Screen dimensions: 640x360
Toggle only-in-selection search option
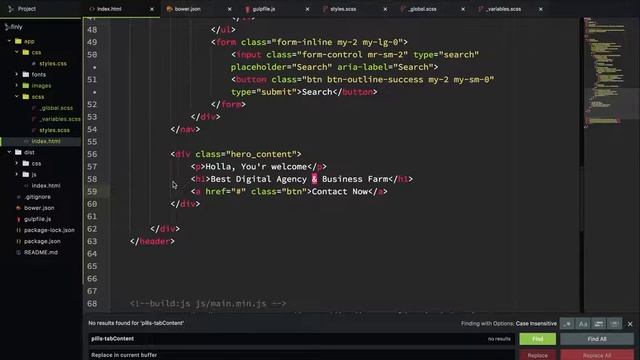pos(599,324)
